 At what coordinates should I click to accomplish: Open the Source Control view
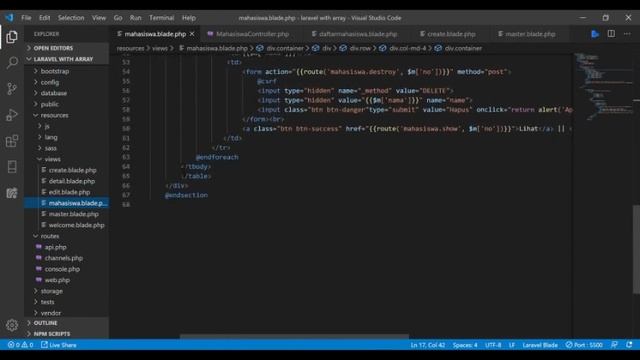(12, 89)
